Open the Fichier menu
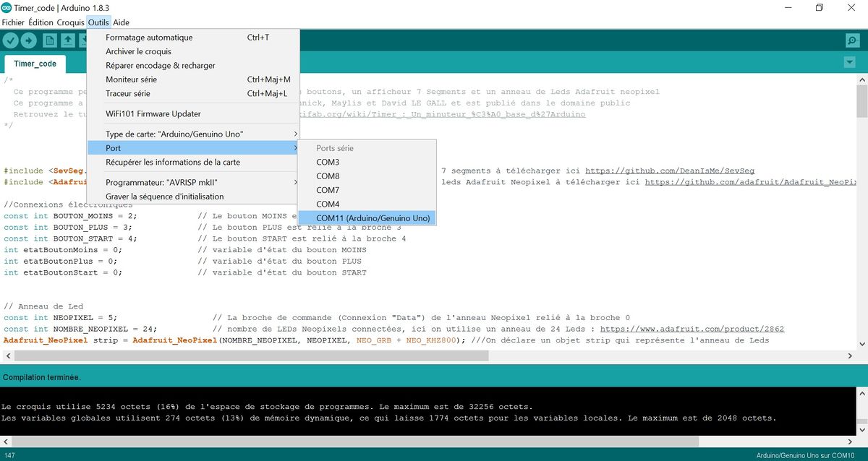The width and height of the screenshot is (868, 461). pos(13,22)
